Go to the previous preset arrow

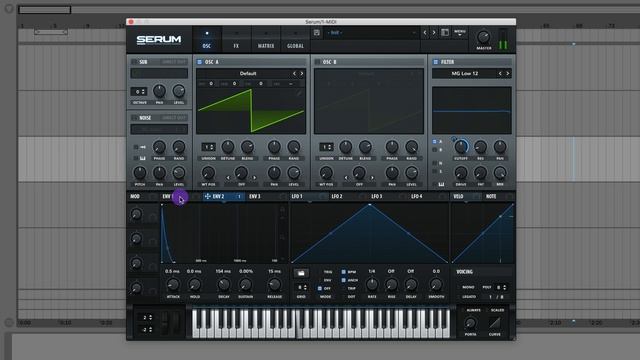click(425, 33)
